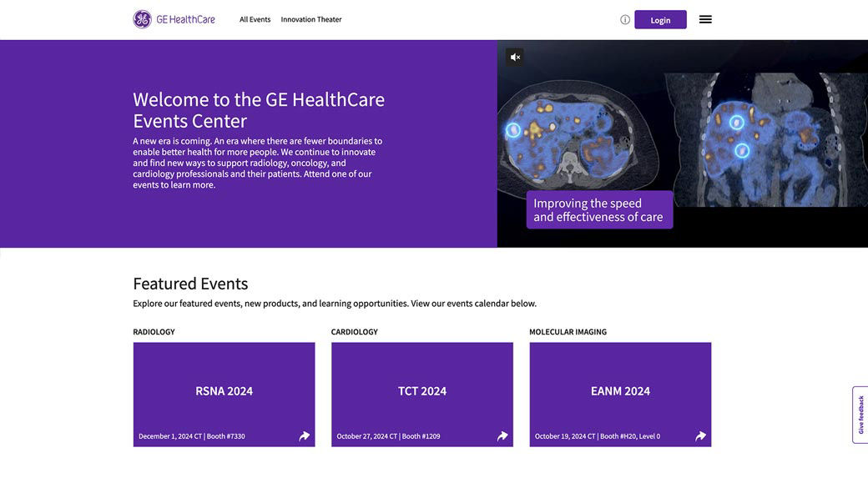Click the RADIOLOGY category label
This screenshot has width=868, height=488.
154,332
